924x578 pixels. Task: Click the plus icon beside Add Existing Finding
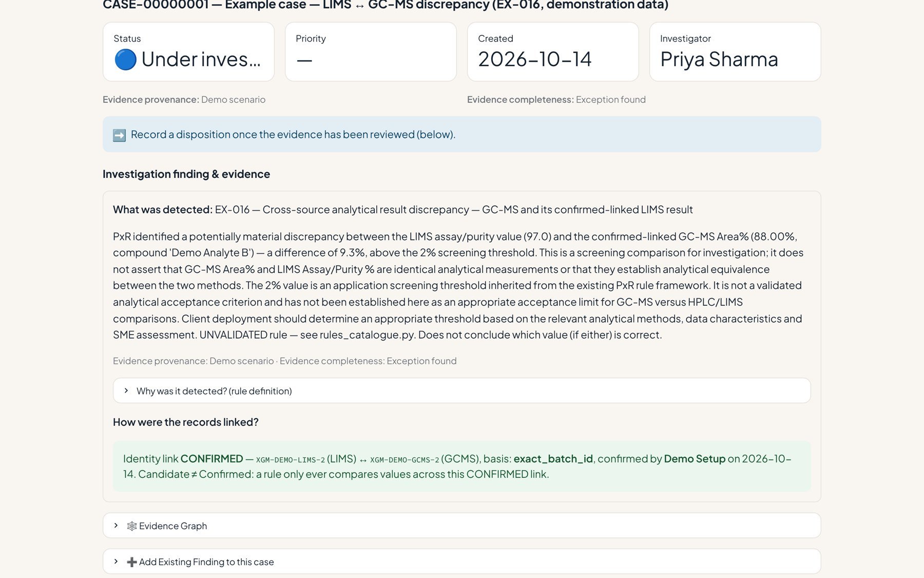tap(132, 562)
